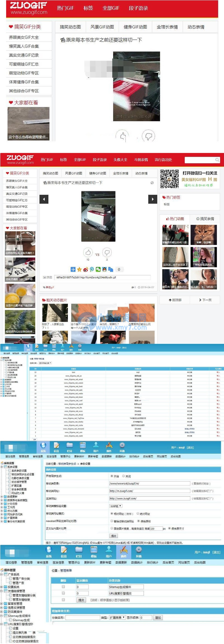The image size is (224, 644).
Task: Switch to the 搞笑表情 tab
Action: tap(205, 219)
